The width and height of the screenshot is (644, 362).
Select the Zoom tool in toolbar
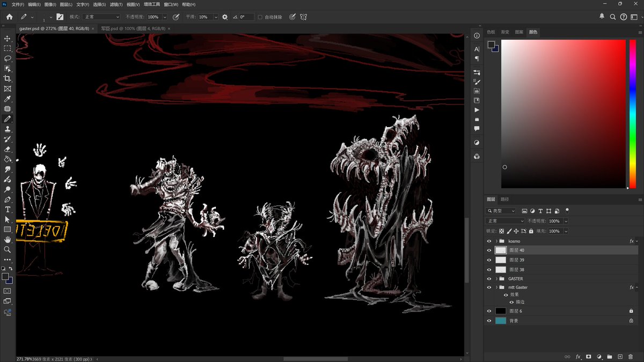pyautogui.click(x=8, y=249)
